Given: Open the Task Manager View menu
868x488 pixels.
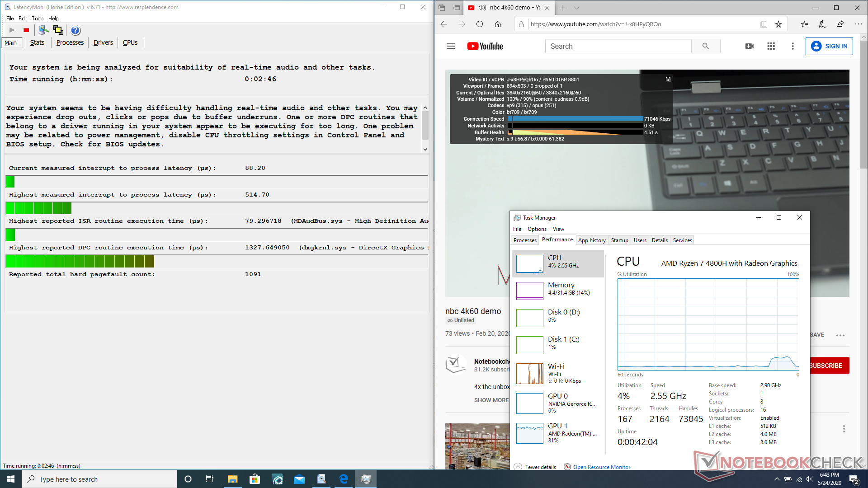Looking at the screenshot, I should tap(558, 229).
